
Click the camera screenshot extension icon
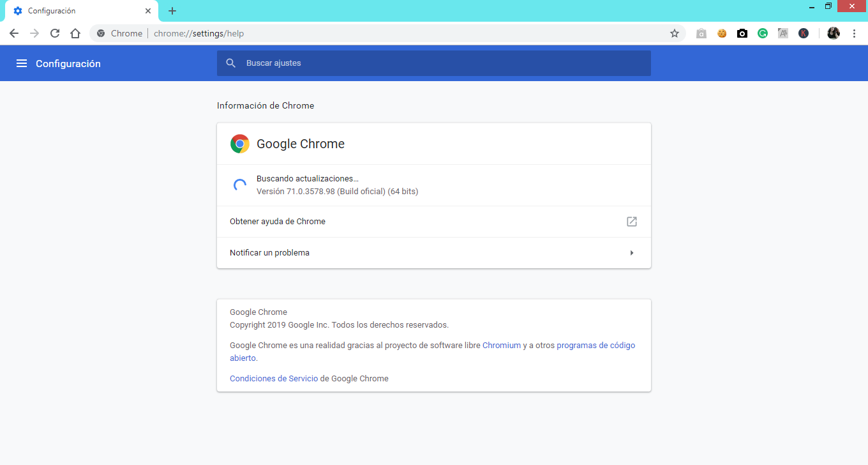coord(742,33)
